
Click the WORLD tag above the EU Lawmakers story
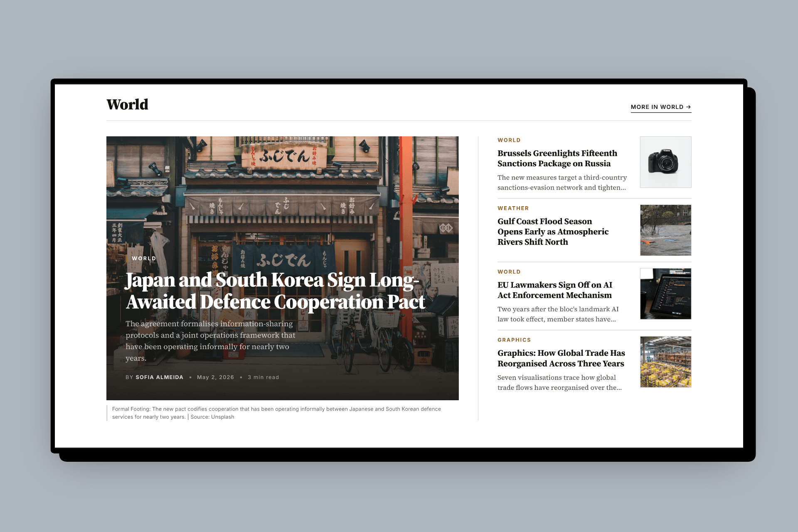pos(509,272)
